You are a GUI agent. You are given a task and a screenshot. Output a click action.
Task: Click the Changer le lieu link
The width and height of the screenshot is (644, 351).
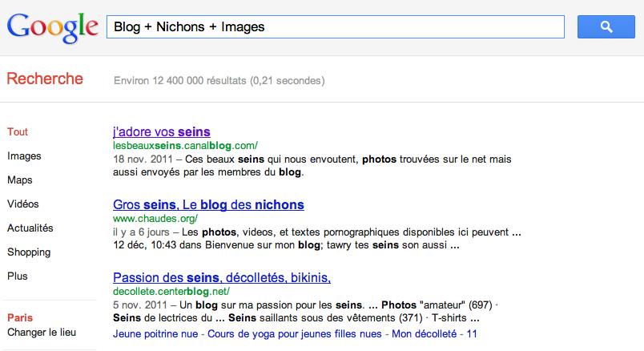[x=42, y=332]
